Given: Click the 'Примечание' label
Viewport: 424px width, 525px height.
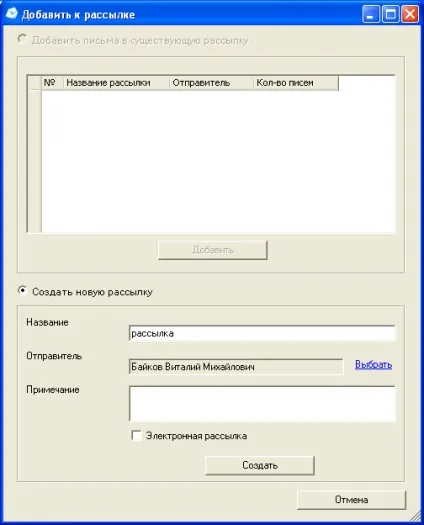Looking at the screenshot, I should [53, 389].
